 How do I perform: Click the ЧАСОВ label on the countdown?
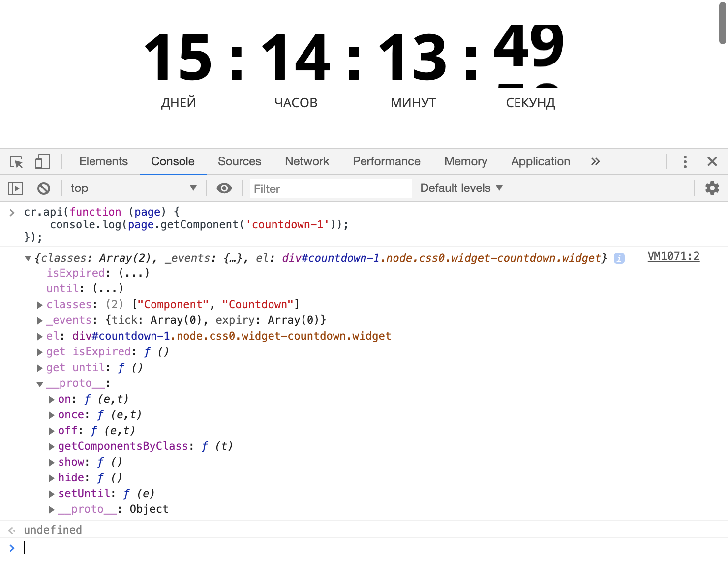pyautogui.click(x=296, y=103)
